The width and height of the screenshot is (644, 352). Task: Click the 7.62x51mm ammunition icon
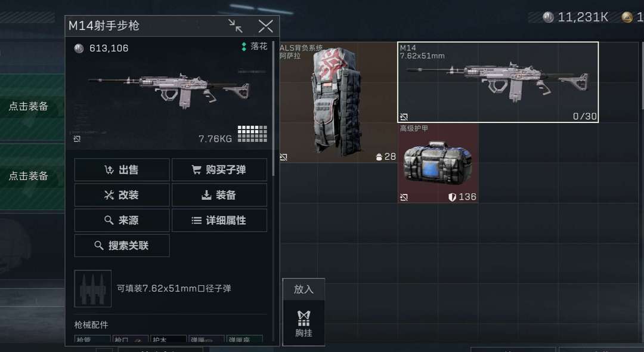[x=93, y=288]
